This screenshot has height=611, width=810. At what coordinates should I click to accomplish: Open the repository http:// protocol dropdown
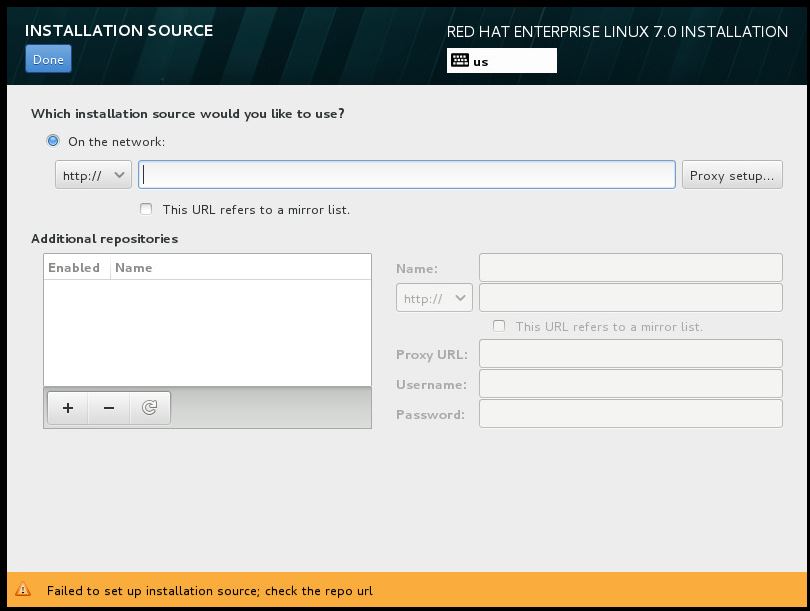click(434, 298)
